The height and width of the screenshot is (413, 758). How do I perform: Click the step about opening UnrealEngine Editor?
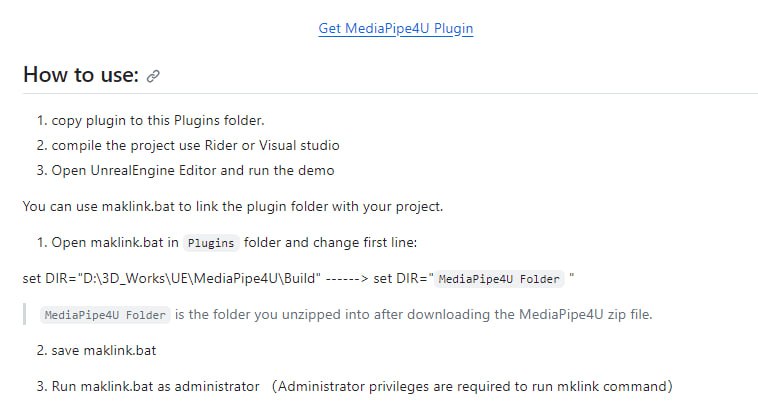click(x=193, y=170)
